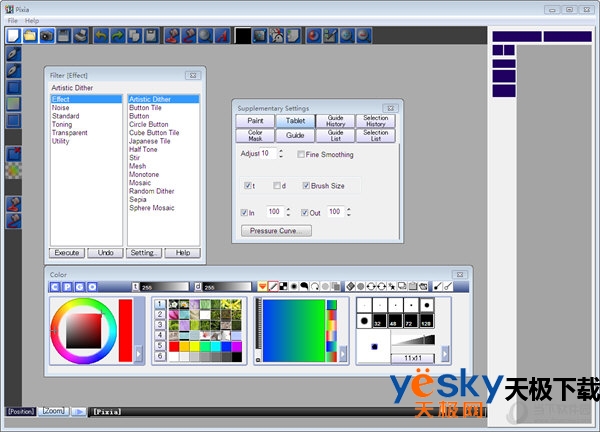Viewport: 600px width, 432px height.
Task: Select Mosaic in the filter list
Action: pos(141,183)
